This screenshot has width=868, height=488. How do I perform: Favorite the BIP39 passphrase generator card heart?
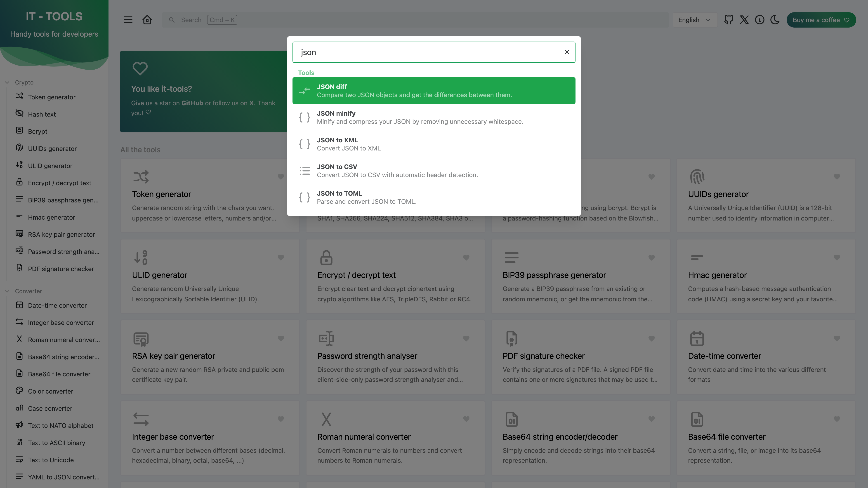[651, 258]
